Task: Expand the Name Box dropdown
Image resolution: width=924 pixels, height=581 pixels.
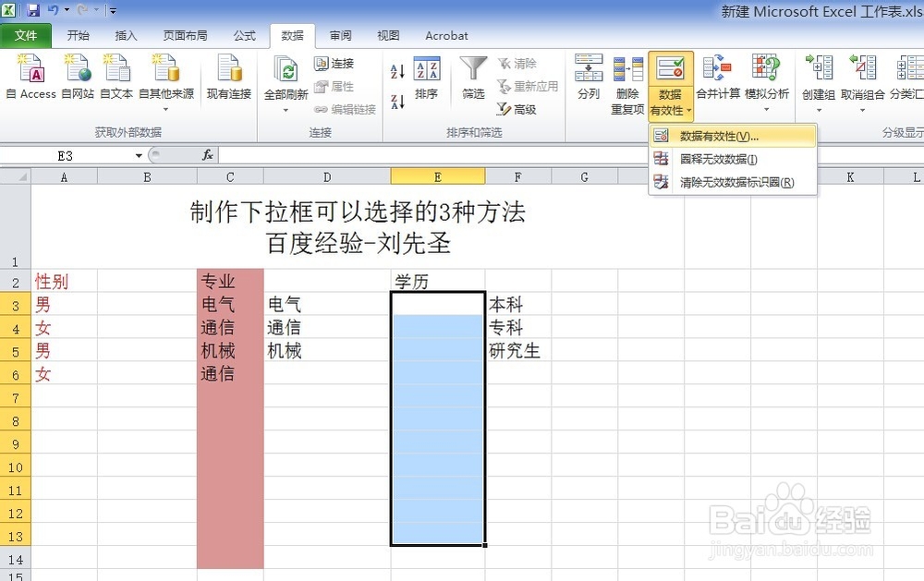Action: [x=139, y=155]
